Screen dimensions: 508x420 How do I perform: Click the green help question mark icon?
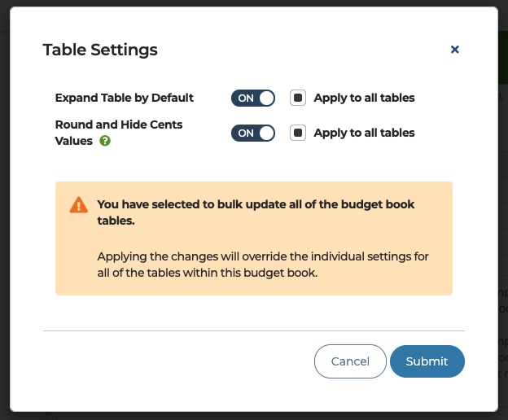pos(105,141)
